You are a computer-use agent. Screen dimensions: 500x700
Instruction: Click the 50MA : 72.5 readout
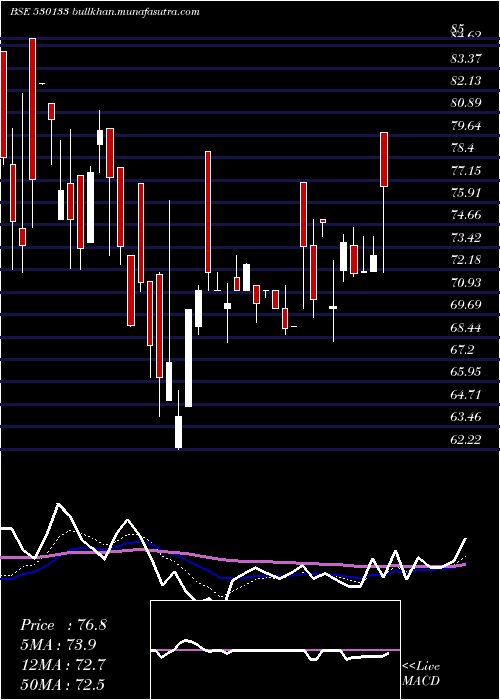pos(63,684)
